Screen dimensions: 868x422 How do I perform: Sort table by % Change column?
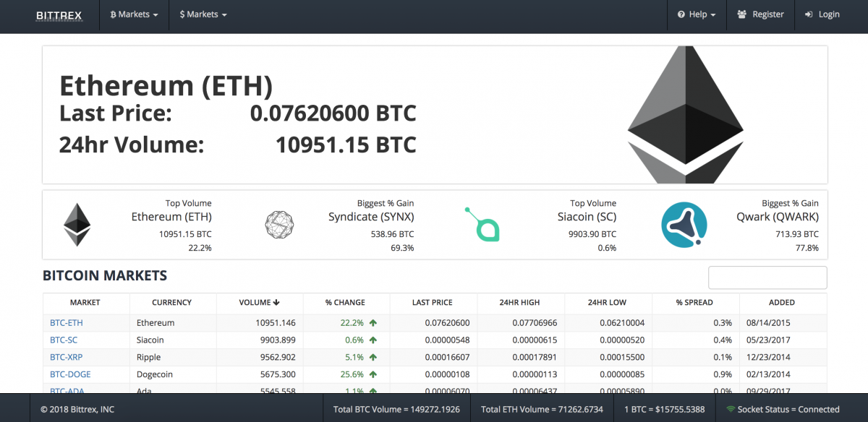tap(346, 303)
